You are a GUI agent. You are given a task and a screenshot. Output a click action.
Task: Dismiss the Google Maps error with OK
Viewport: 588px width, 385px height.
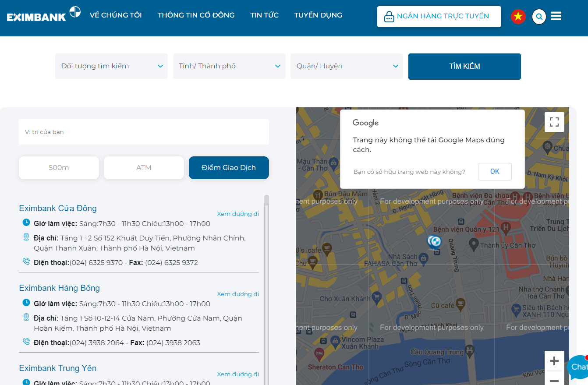click(495, 172)
